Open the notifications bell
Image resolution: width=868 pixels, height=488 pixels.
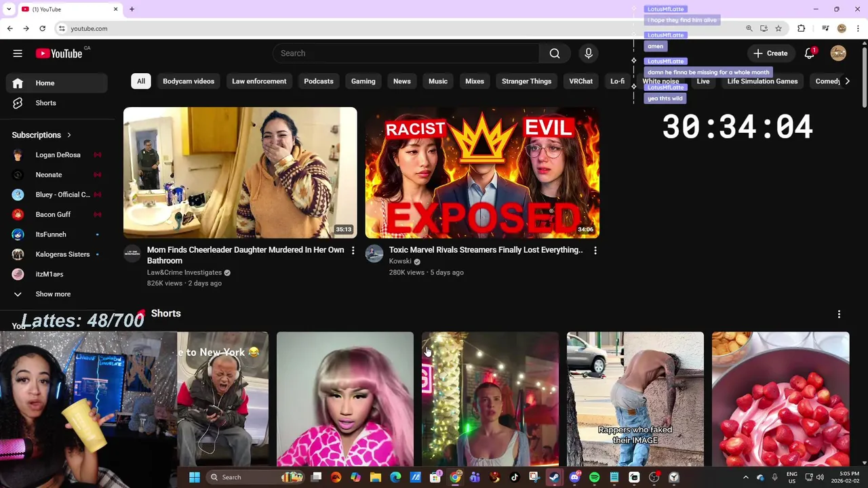point(810,54)
